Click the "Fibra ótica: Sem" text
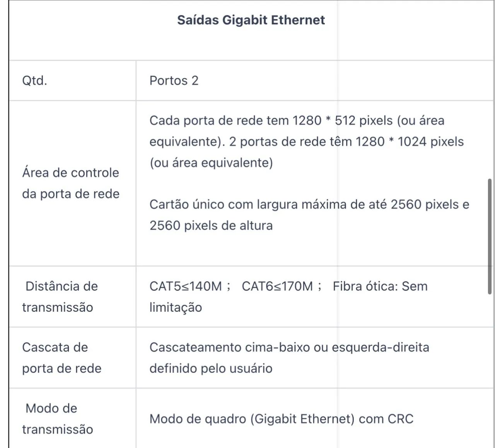The image size is (495, 448). 380,286
